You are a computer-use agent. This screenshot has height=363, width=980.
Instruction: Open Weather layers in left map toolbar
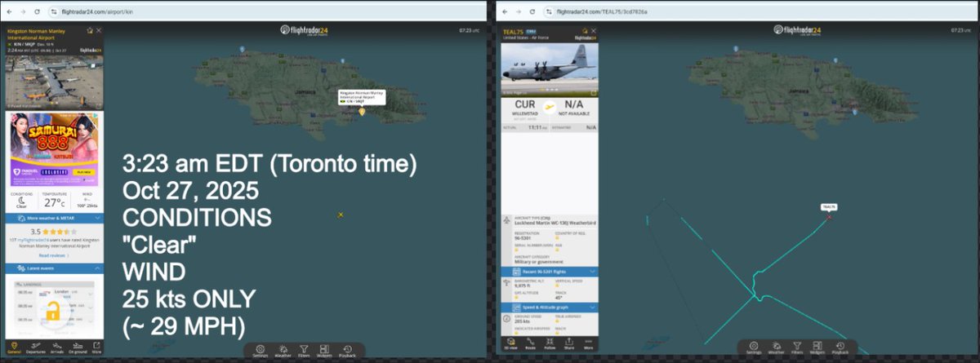(x=283, y=350)
